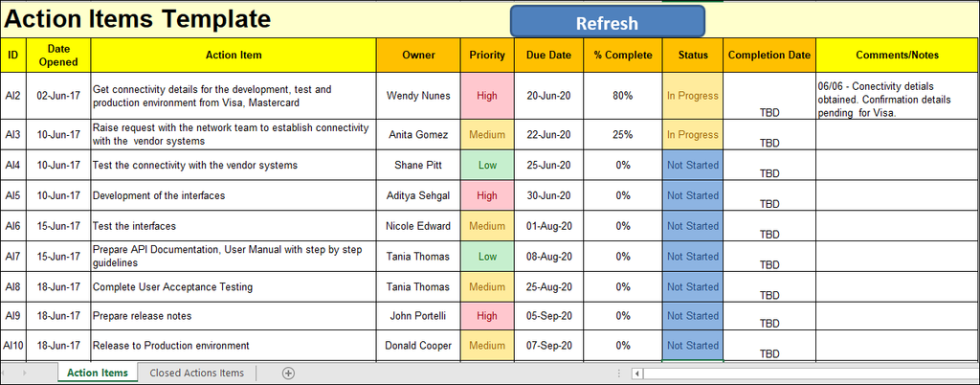Click the blue Refresh button

pos(607,22)
